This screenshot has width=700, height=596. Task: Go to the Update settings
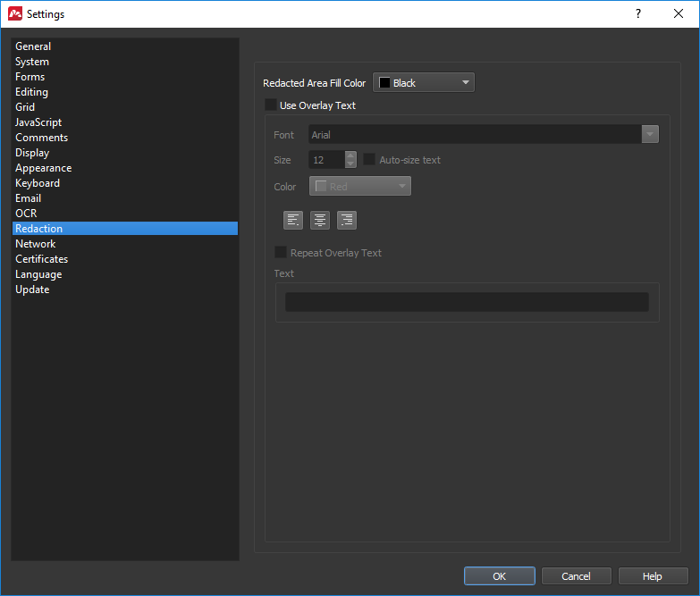click(x=125, y=290)
